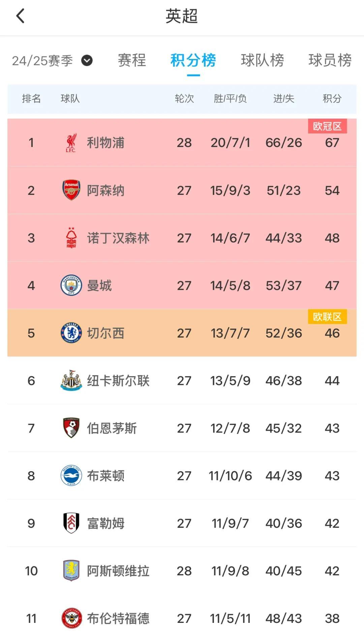The width and height of the screenshot is (364, 634).
Task: Click the Liverpool club crest
Action: pyautogui.click(x=71, y=143)
